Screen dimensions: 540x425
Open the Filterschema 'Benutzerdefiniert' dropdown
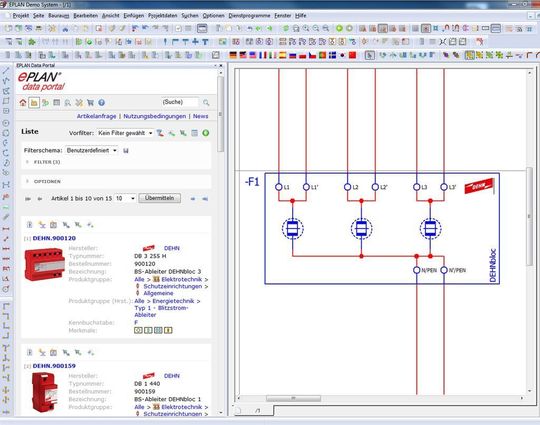point(91,151)
